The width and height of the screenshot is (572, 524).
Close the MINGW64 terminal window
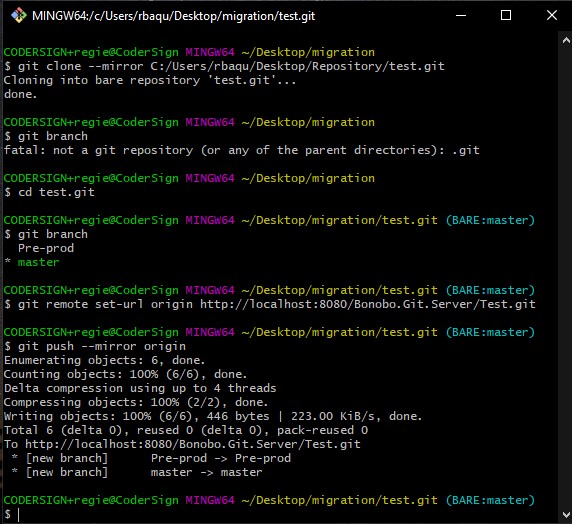pyautogui.click(x=552, y=16)
